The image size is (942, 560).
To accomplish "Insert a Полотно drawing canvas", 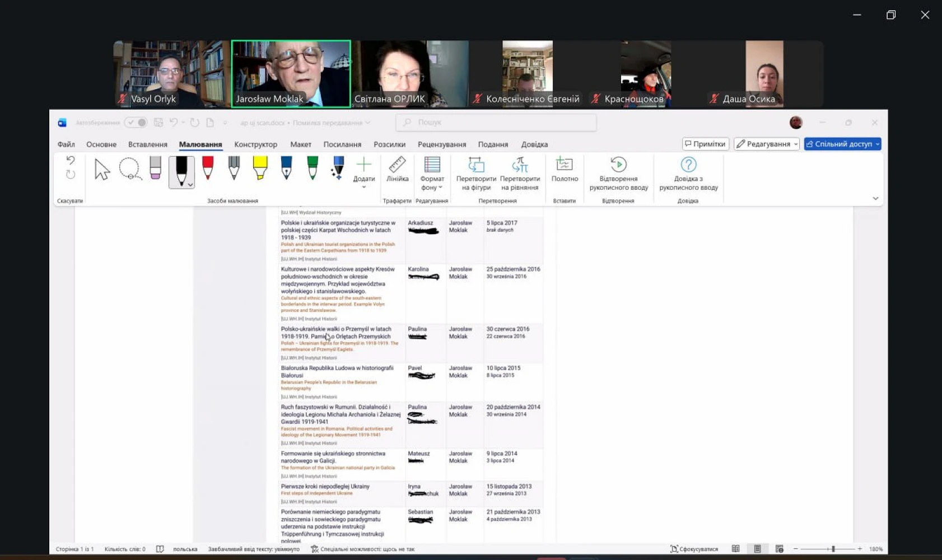I will 564,169.
